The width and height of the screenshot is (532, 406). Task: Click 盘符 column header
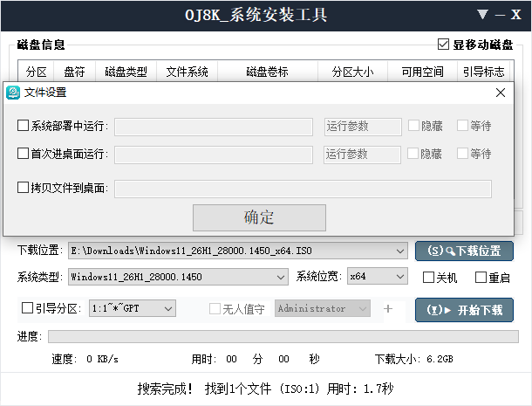coord(75,72)
